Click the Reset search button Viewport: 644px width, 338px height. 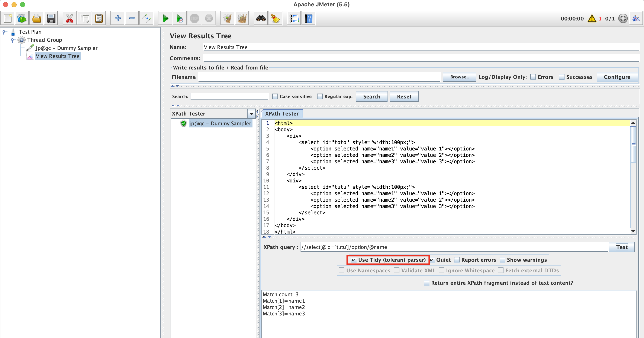pyautogui.click(x=403, y=96)
